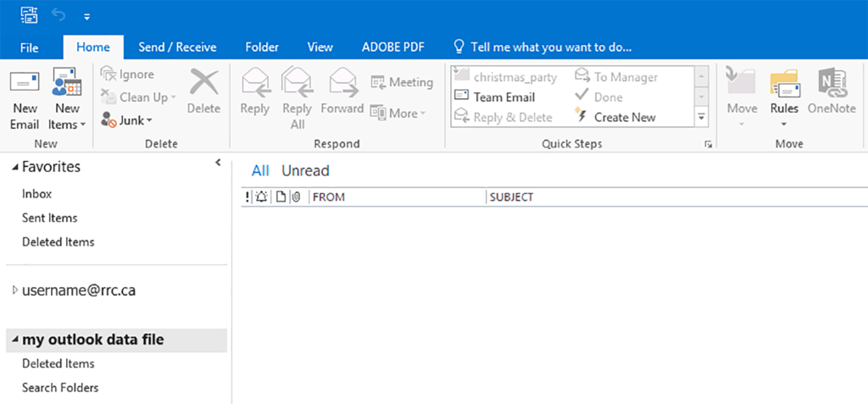Click the Undo arrow in title bar
Image resolution: width=868 pixels, height=404 pixels.
tap(58, 15)
